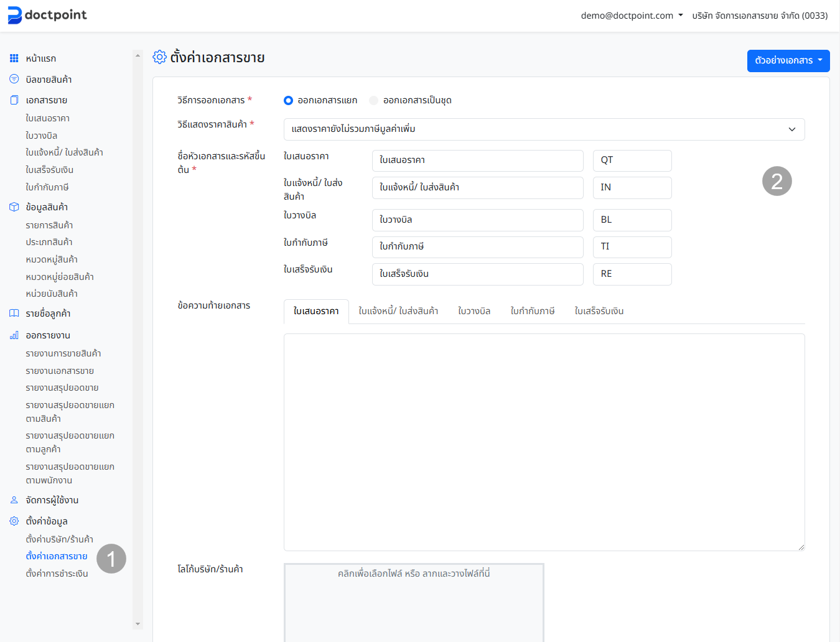Click the รายชื่อลูกค้า book icon

pos(14,314)
